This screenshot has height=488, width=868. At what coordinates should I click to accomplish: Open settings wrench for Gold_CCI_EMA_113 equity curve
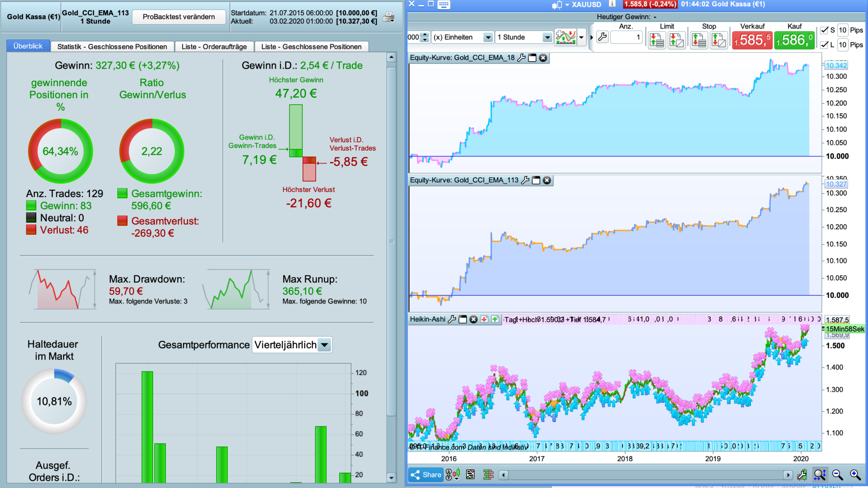525,180
